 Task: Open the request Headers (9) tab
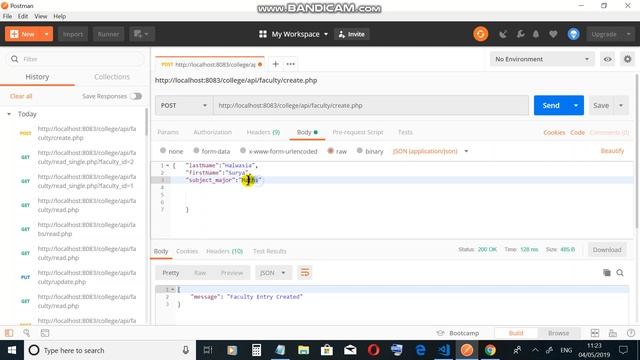263,132
